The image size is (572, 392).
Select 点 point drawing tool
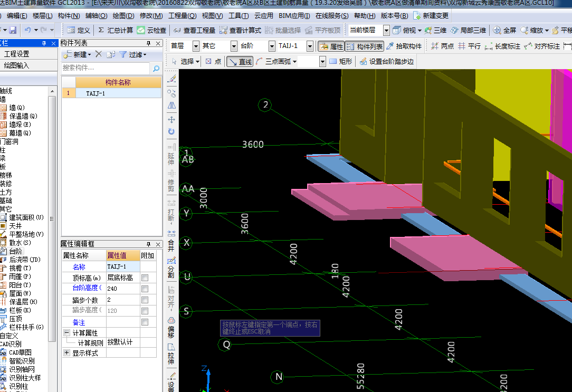click(213, 62)
